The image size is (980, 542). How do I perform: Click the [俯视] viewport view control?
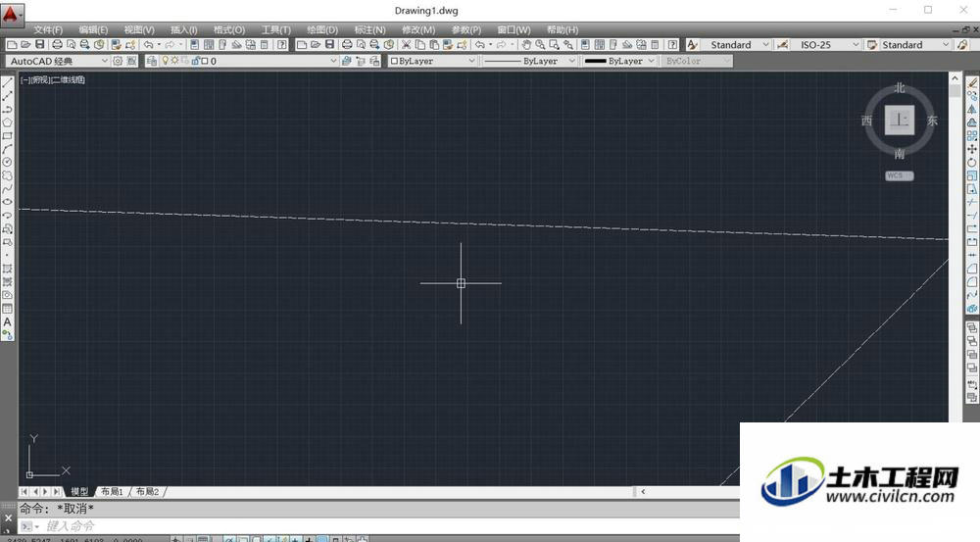40,79
